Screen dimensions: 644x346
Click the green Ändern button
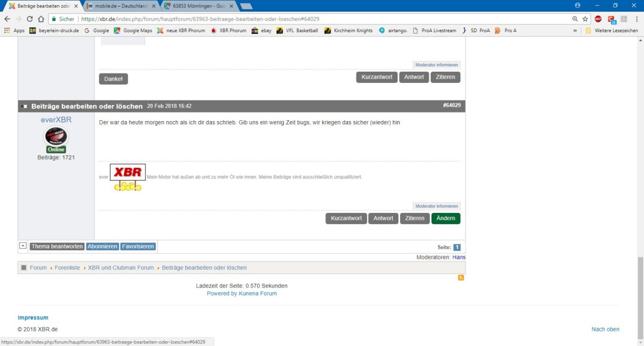coord(445,218)
